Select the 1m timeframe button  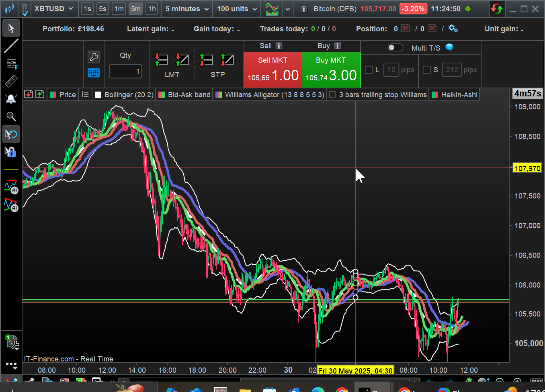119,9
